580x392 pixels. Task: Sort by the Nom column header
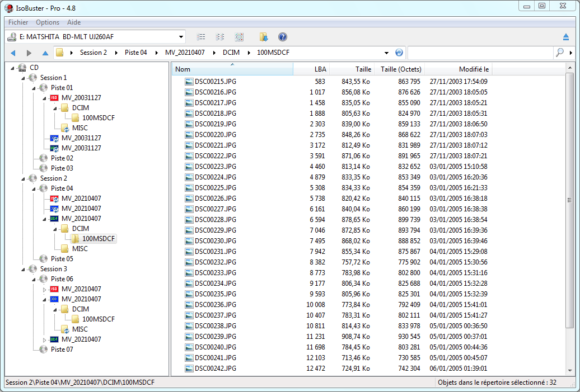pyautogui.click(x=233, y=69)
